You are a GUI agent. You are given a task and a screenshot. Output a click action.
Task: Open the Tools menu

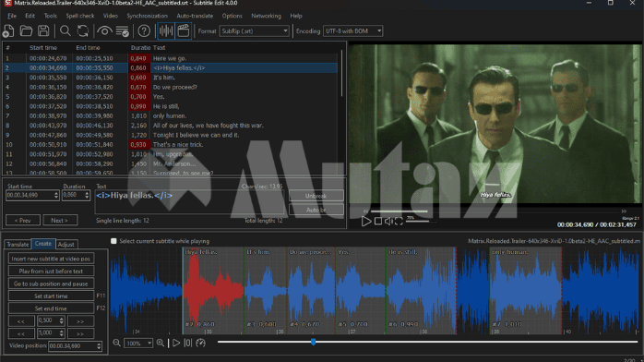point(51,16)
